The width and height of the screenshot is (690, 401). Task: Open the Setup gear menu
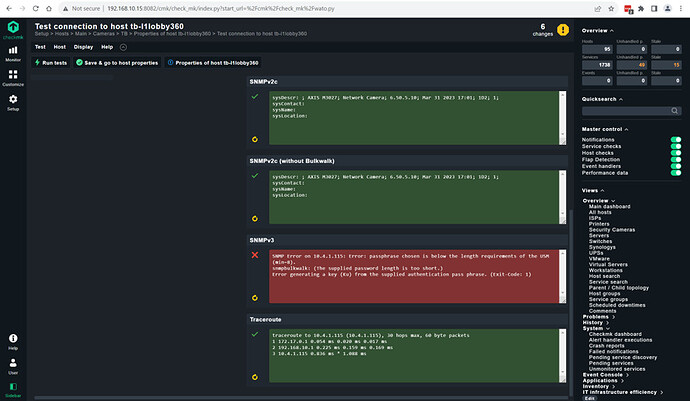click(13, 103)
